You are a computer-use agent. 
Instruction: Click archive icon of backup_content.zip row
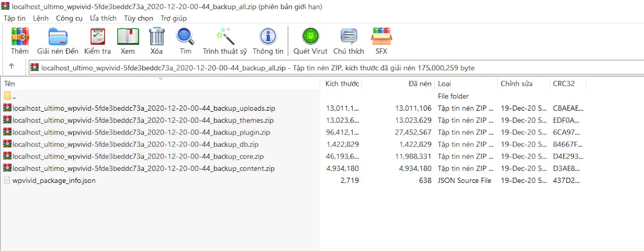(x=7, y=168)
